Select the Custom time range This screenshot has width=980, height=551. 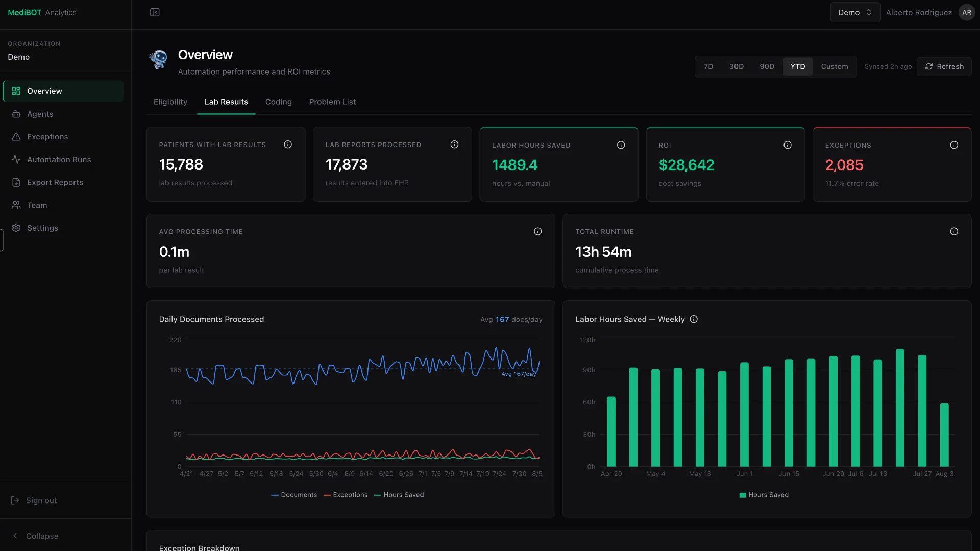coord(835,66)
